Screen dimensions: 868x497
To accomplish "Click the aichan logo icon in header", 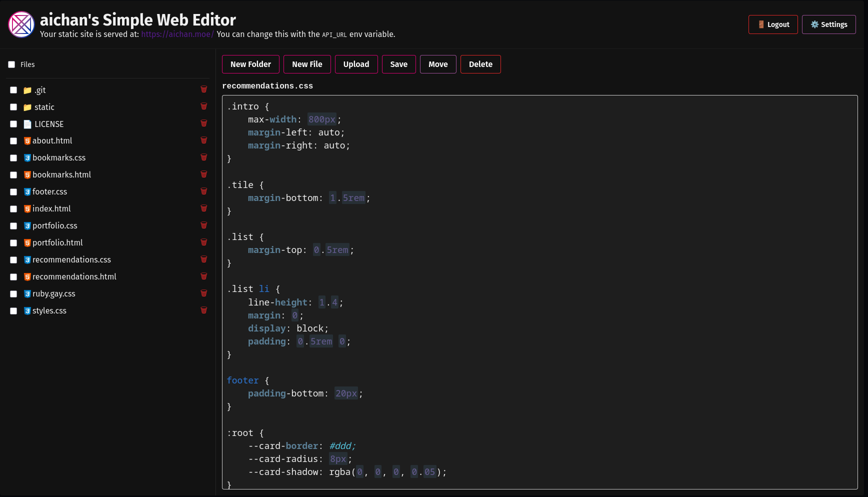I will click(x=21, y=24).
